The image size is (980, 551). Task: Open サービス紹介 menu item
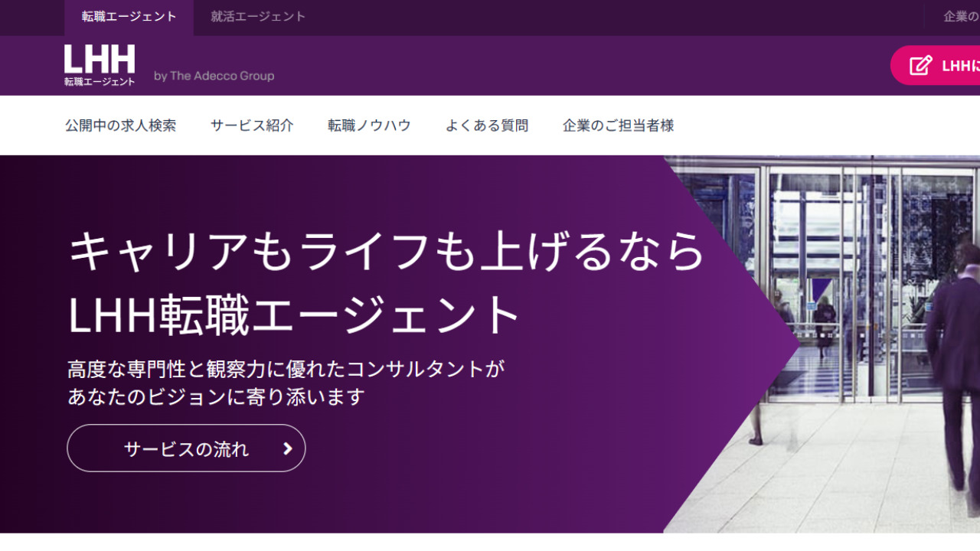[x=252, y=126]
